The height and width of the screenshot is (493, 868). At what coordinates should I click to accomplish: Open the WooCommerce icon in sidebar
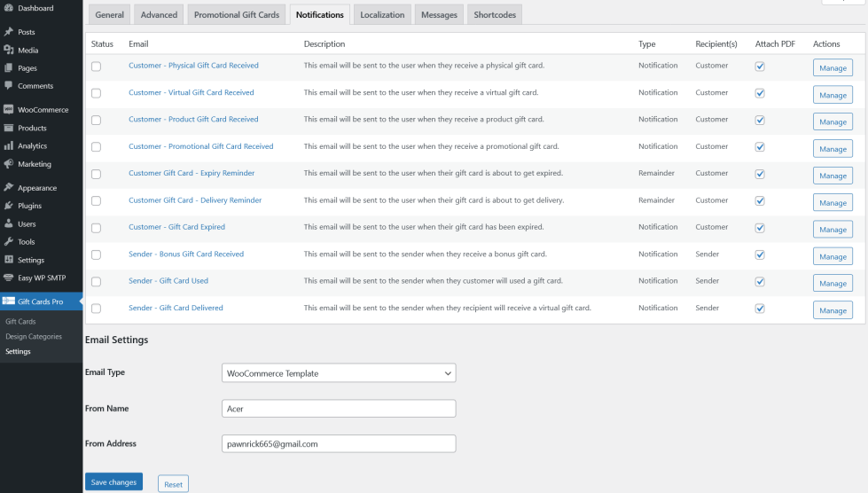click(9, 110)
